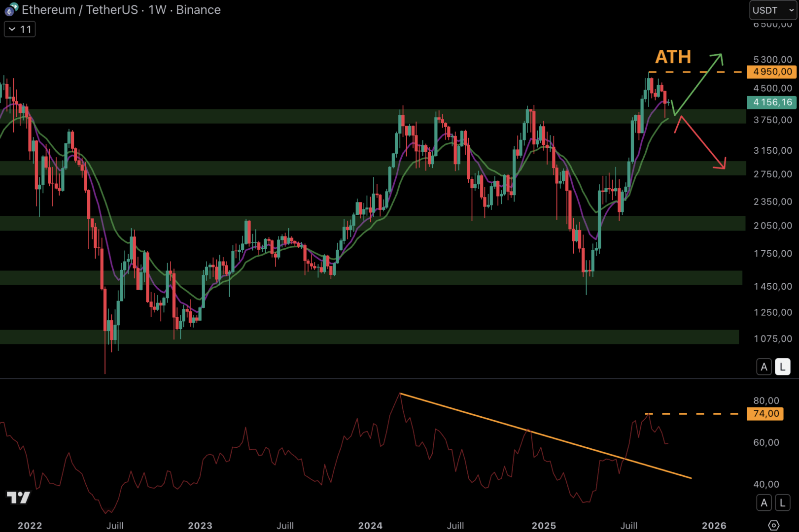This screenshot has height=532, width=799.
Task: Click the Ethereum coin logo icon
Action: 11,10
